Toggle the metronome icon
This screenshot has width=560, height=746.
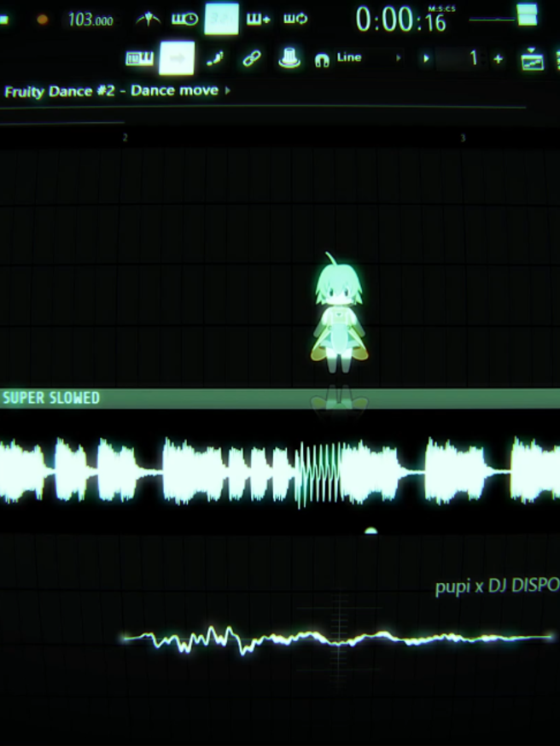click(x=148, y=19)
